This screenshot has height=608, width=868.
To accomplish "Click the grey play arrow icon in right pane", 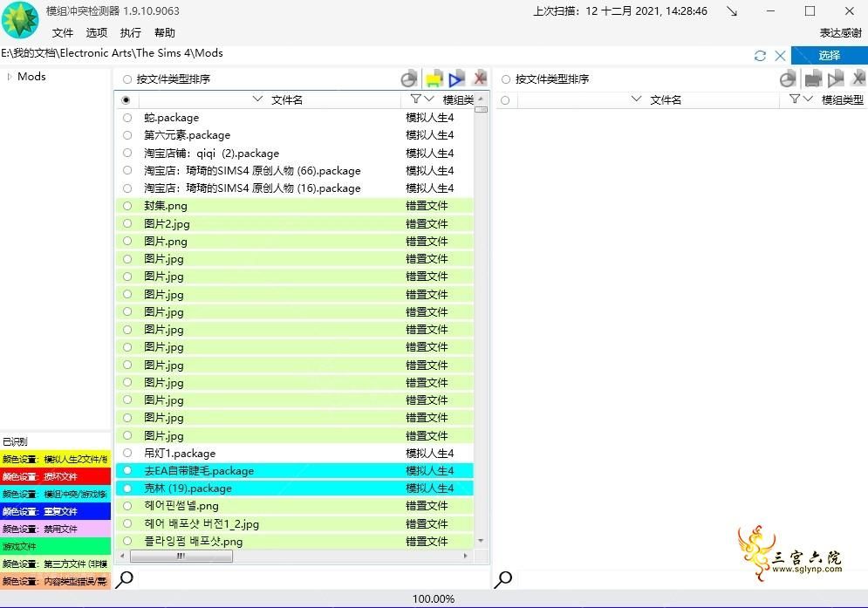I will pyautogui.click(x=836, y=79).
